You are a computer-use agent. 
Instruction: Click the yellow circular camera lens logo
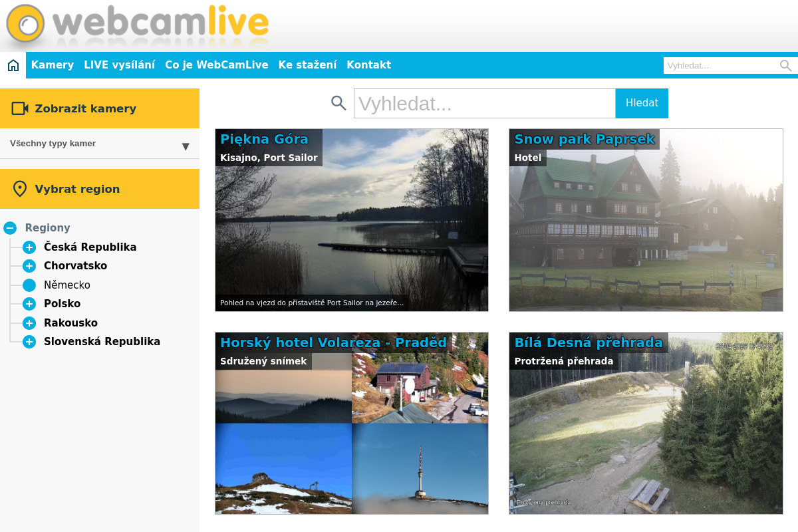coord(25,25)
